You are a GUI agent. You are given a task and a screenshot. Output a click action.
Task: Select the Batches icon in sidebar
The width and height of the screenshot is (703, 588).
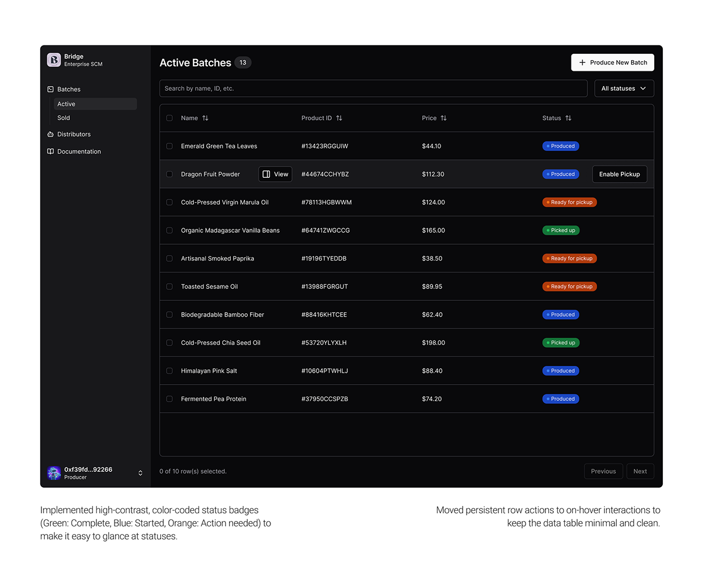(50, 89)
